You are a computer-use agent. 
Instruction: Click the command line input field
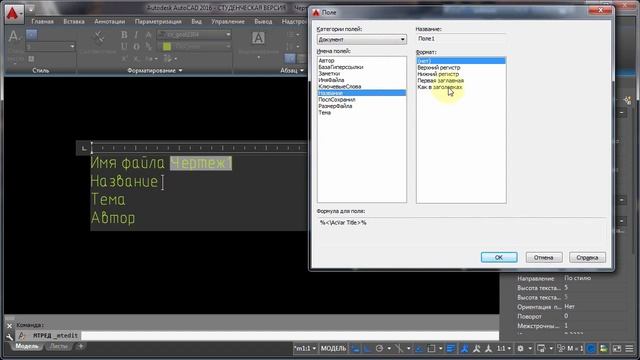(x=290, y=336)
